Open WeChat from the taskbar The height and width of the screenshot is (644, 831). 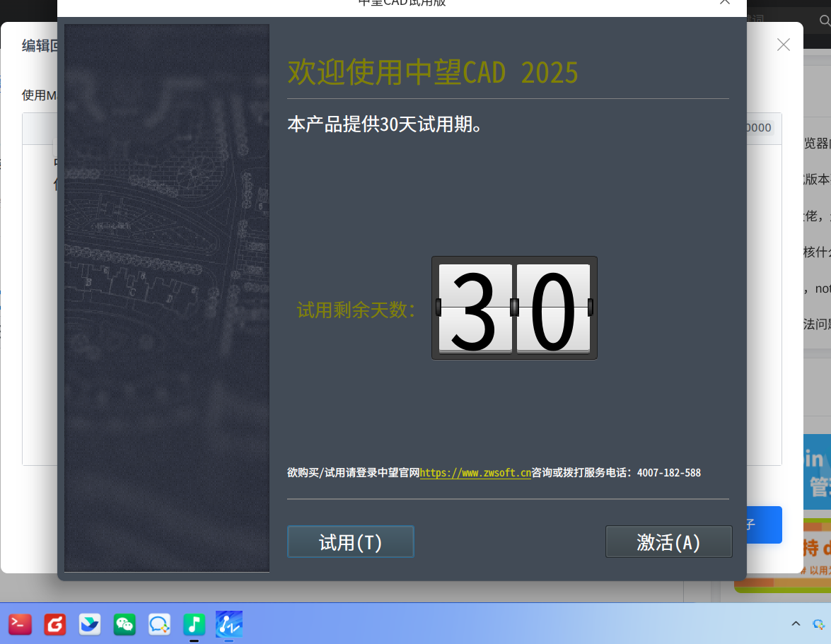[x=124, y=624]
